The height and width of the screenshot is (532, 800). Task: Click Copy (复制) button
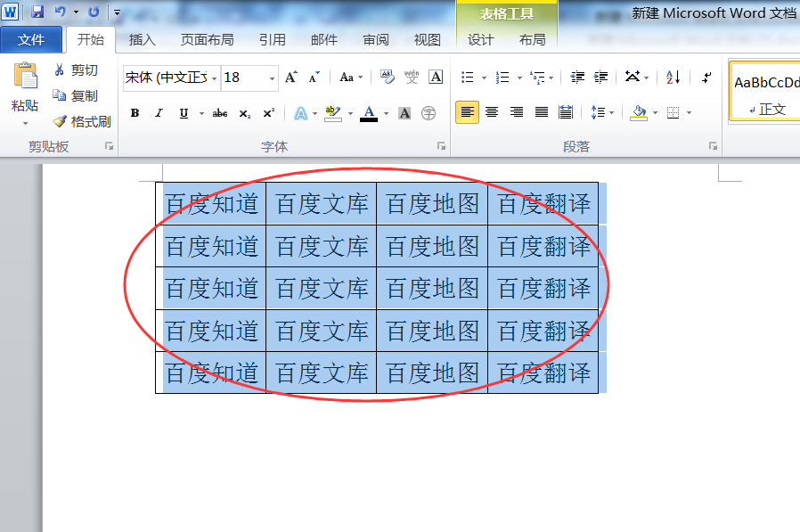coord(76,95)
